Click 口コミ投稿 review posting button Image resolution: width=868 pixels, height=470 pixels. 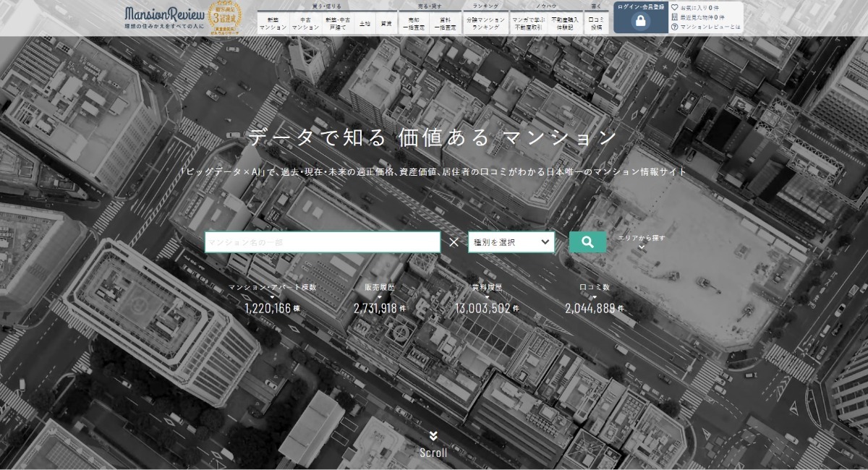click(x=596, y=23)
